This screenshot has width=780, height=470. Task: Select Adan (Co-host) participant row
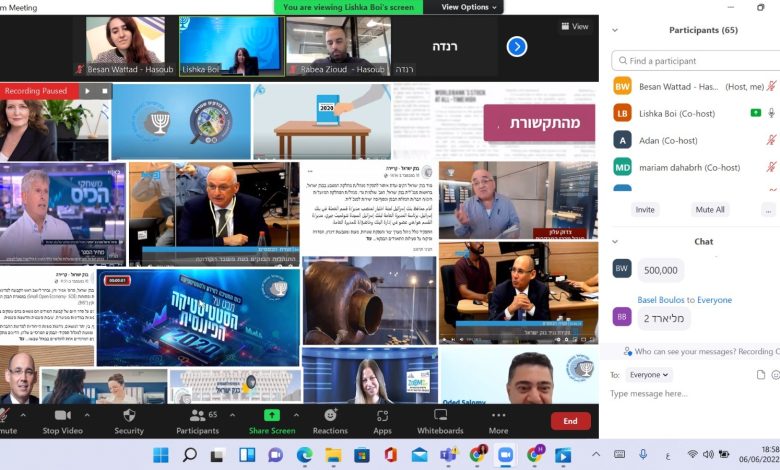click(695, 140)
